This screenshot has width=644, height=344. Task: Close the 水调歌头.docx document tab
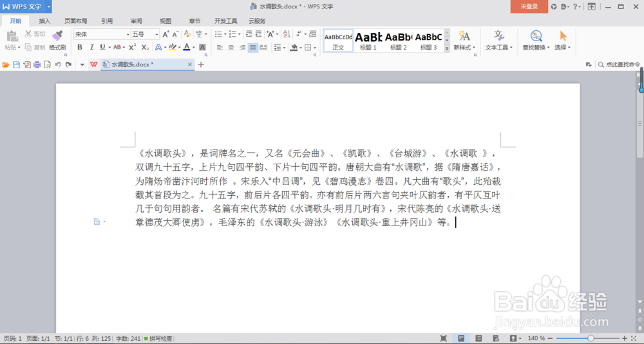click(190, 64)
